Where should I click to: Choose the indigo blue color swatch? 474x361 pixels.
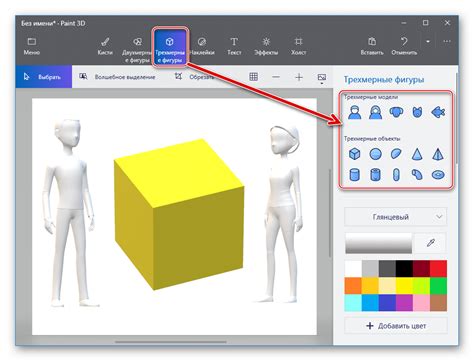tap(387, 303)
